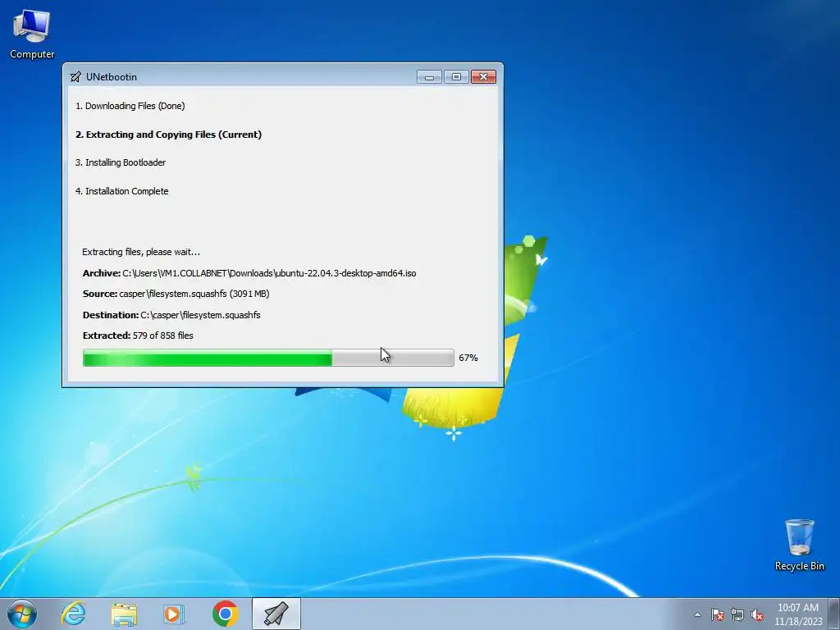840x630 pixels.
Task: Open the Recycle Bin desktop icon
Action: pos(799,545)
